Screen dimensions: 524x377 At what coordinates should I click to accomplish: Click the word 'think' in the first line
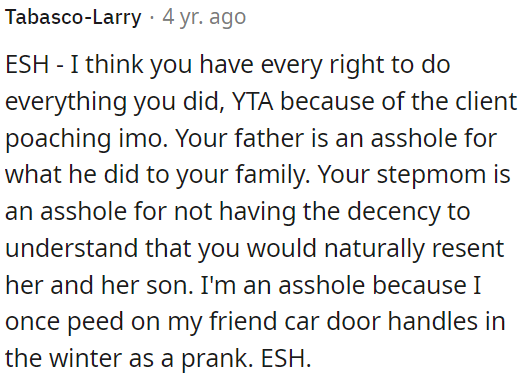tap(115, 65)
